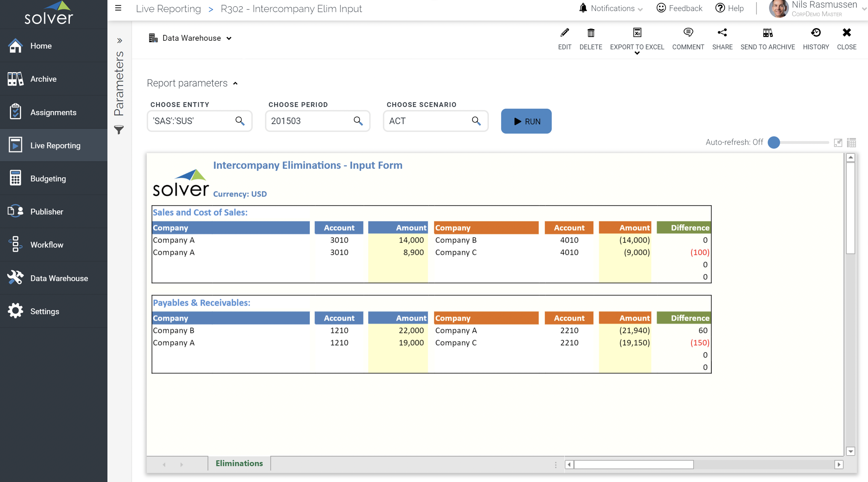Click the Delete trash icon

[590, 33]
